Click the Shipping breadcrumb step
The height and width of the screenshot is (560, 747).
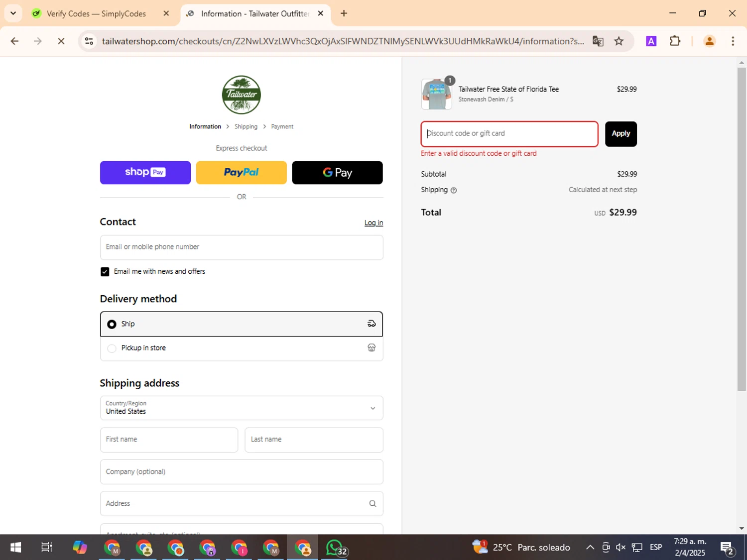pos(246,126)
